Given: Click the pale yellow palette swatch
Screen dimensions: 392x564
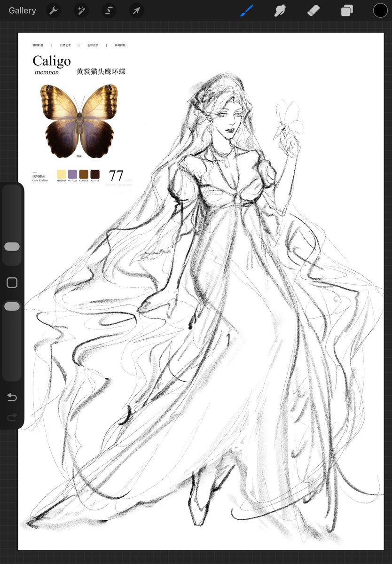Looking at the screenshot, I should [x=61, y=174].
